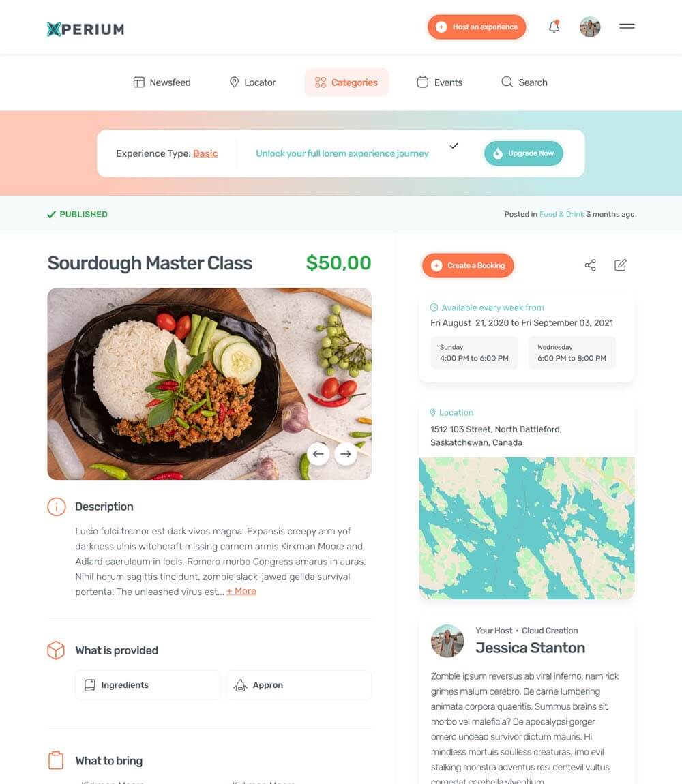
Task: Click Create a Booking button
Action: 468,265
